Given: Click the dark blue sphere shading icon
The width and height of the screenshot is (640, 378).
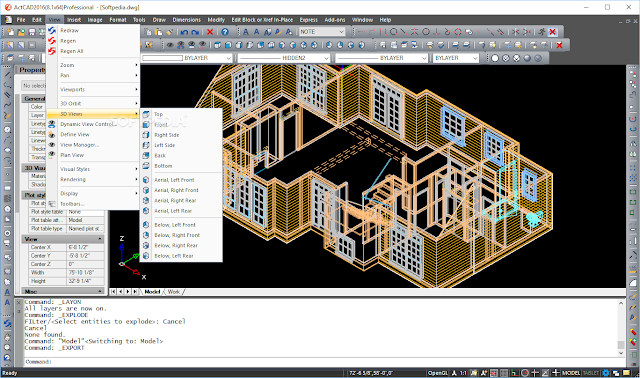Looking at the screenshot, I should (x=527, y=58).
